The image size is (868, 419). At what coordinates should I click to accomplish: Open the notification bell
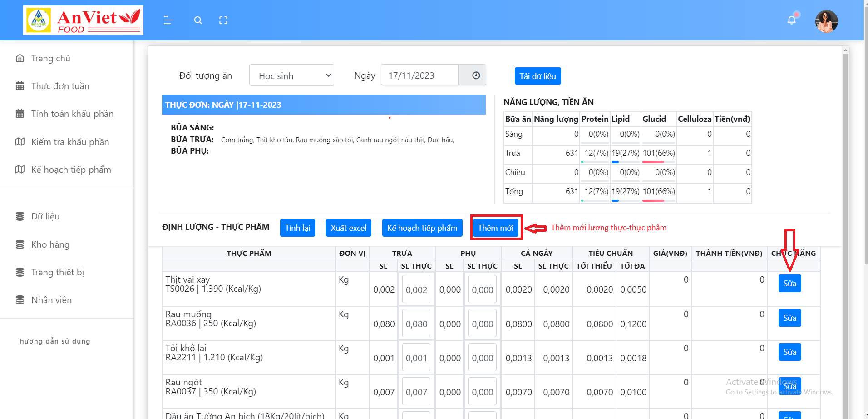click(x=791, y=20)
